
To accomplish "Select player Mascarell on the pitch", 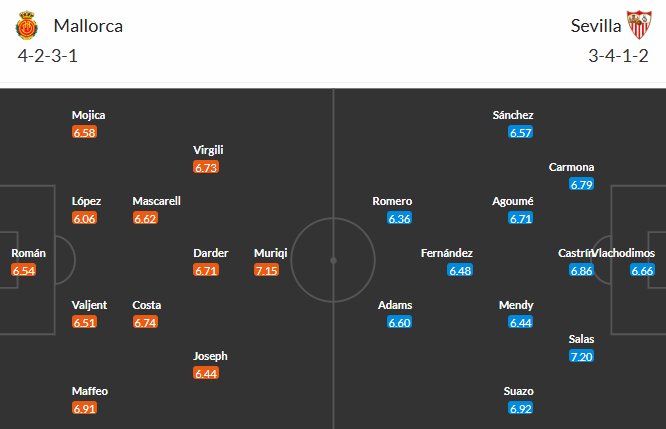I will click(156, 201).
